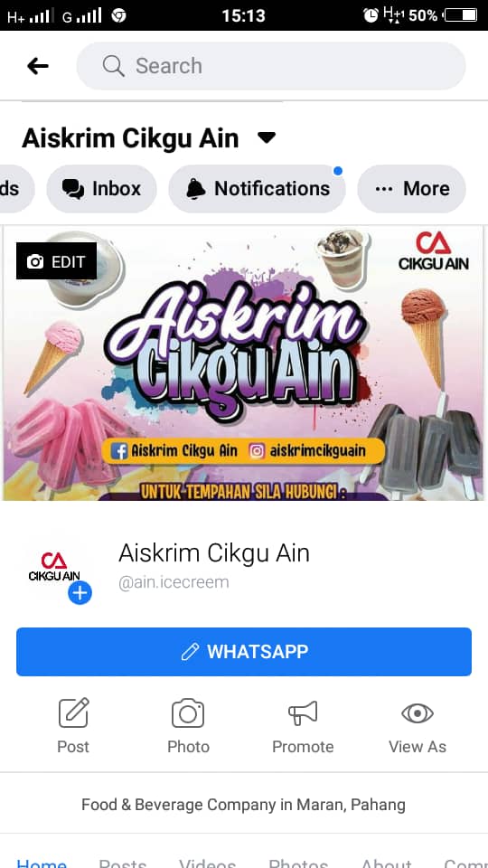Open the cover photo banner
Screen dimensions: 488x868
244,363
